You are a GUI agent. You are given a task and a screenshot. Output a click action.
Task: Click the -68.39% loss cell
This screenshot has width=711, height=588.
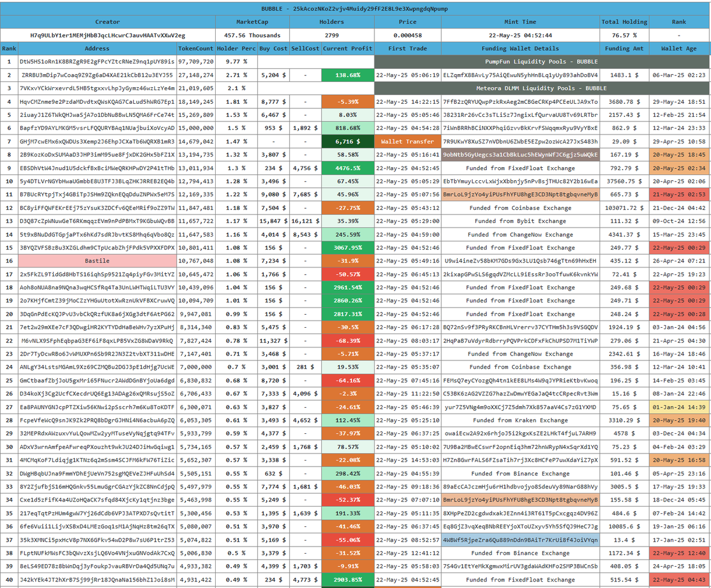point(347,341)
